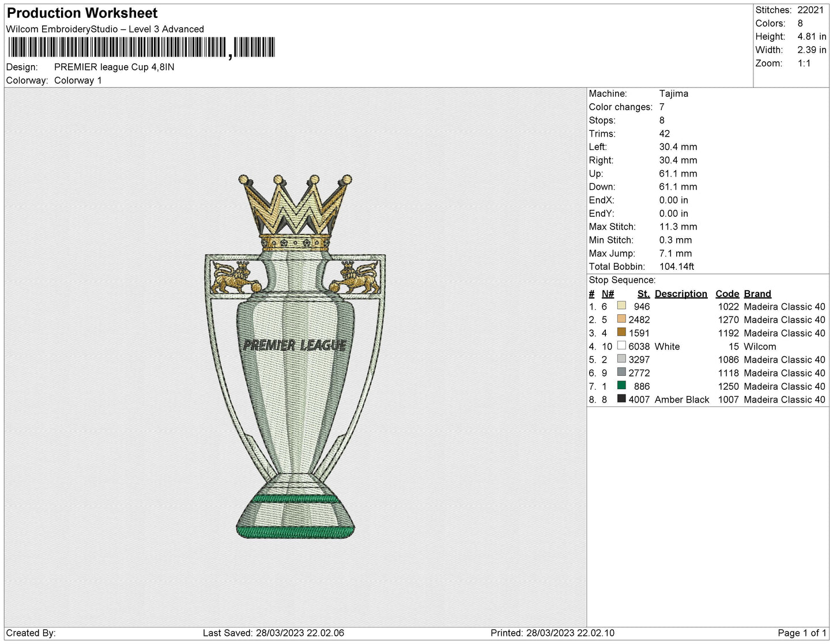Click code '1007' in stop 8
The height and width of the screenshot is (644, 833).
pos(728,400)
